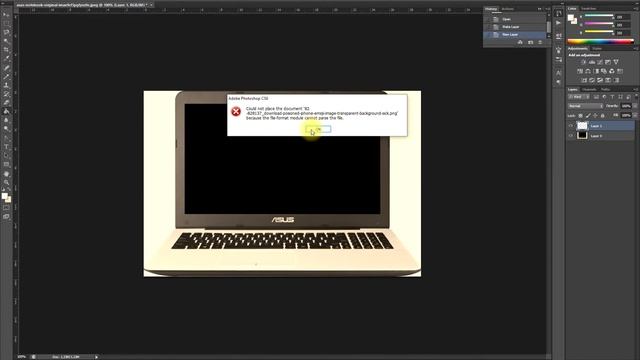Select the Hand tool
The image size is (640, 360).
6,174
